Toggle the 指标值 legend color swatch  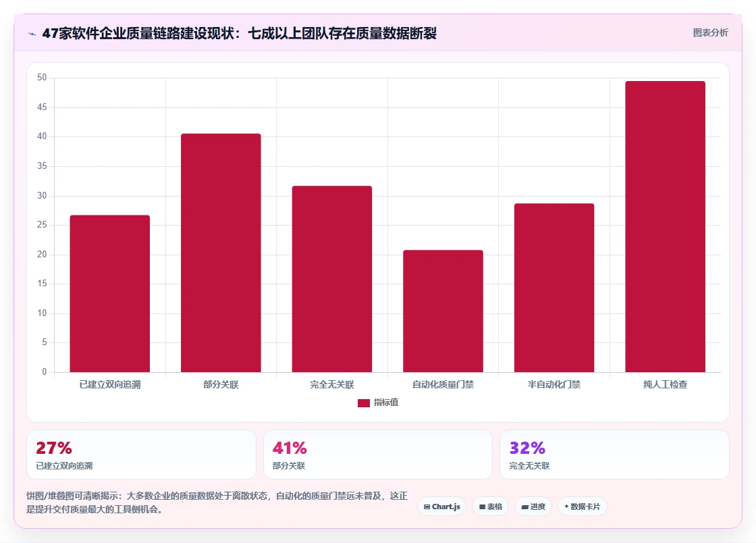pos(364,403)
